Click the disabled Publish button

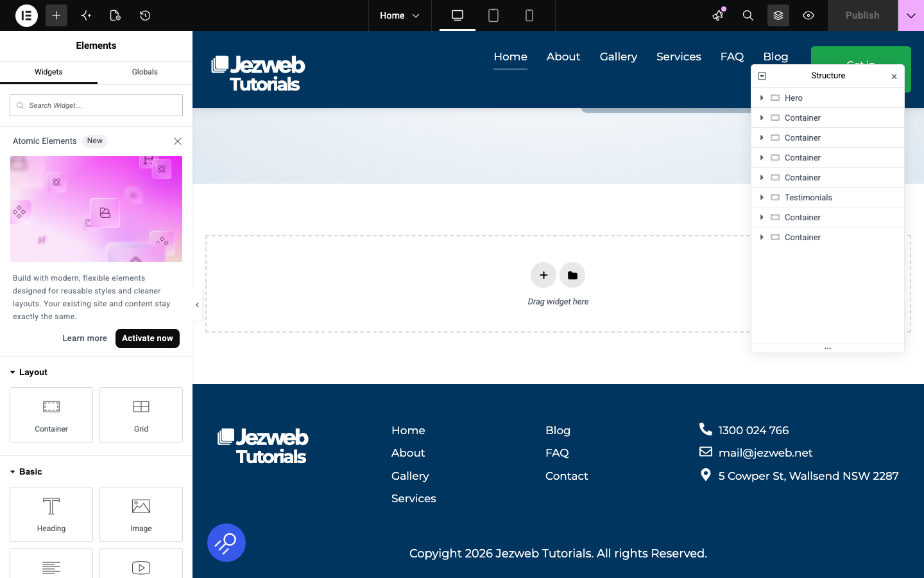(x=862, y=15)
